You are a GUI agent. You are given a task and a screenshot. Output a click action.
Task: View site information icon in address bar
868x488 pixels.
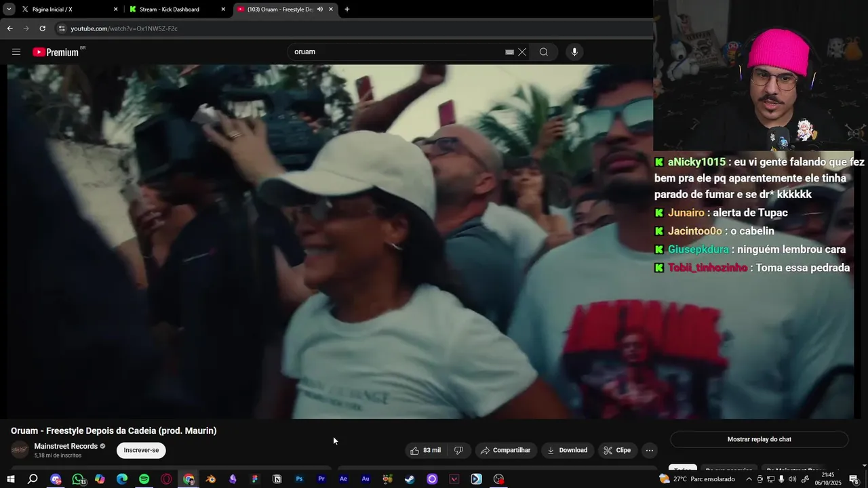point(62,28)
